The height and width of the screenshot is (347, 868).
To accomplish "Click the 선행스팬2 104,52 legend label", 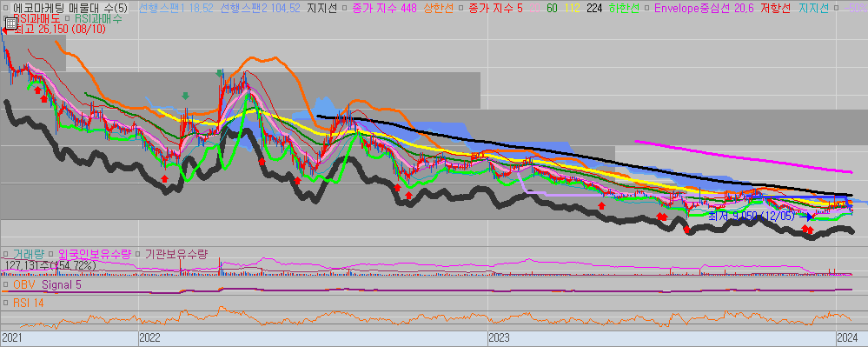I will tap(260, 9).
